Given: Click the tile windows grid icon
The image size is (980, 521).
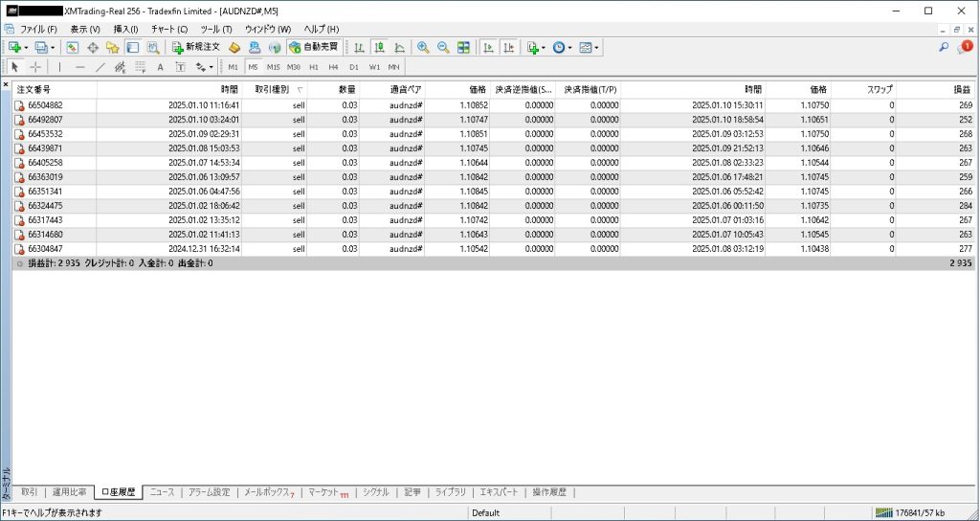Looking at the screenshot, I should 463,47.
